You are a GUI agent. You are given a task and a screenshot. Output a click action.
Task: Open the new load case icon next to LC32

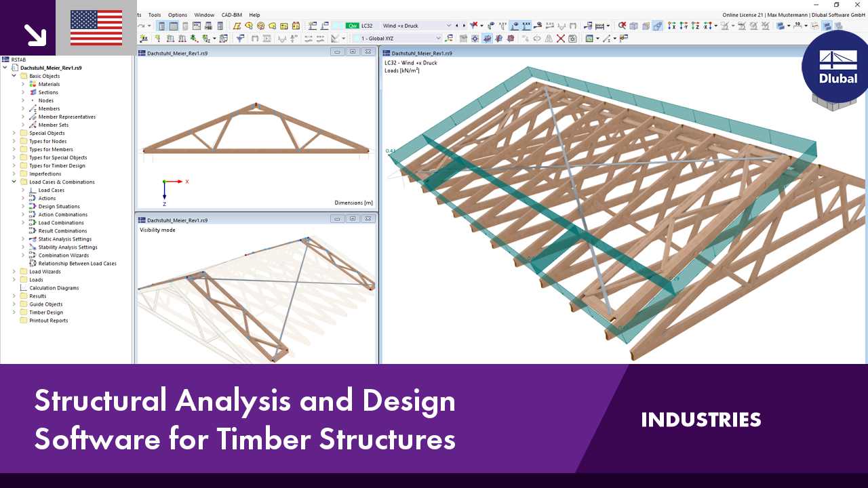pyautogui.click(x=312, y=26)
